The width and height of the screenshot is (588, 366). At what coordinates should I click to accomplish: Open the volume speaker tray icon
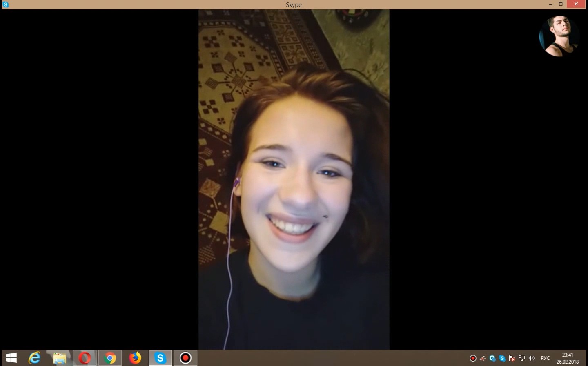tap(532, 358)
